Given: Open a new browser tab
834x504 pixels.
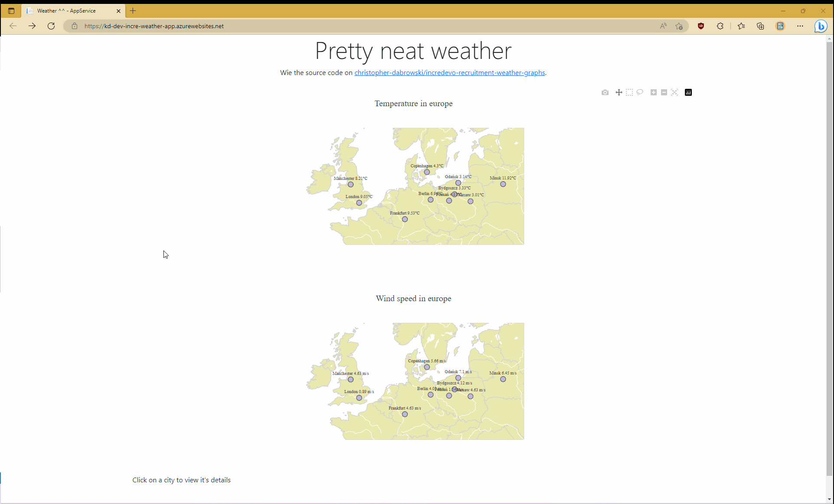Looking at the screenshot, I should pos(133,11).
